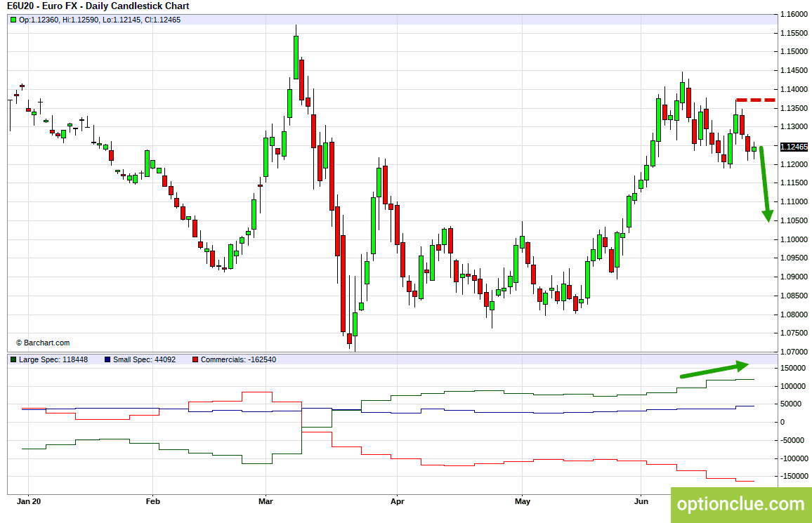The width and height of the screenshot is (812, 523).
Task: Click the May date axis label
Action: click(x=523, y=501)
